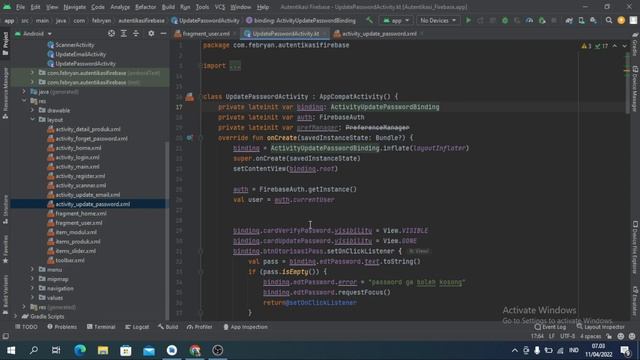
Task: Click the class gutter icon beside UpdatePasswordActivity
Action: [x=189, y=97]
